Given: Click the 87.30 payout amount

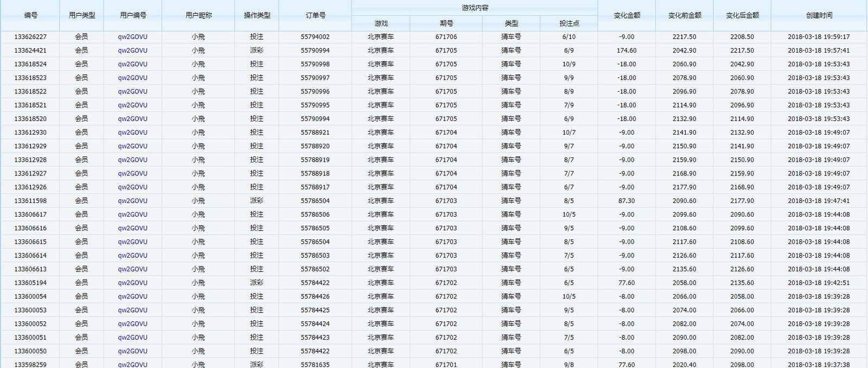Looking at the screenshot, I should click(x=627, y=201).
